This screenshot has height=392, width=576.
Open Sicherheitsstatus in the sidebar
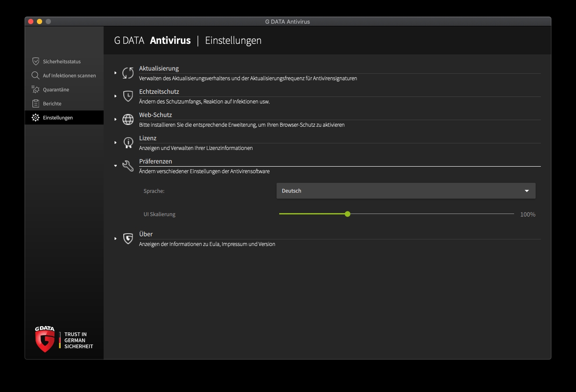tap(64, 61)
